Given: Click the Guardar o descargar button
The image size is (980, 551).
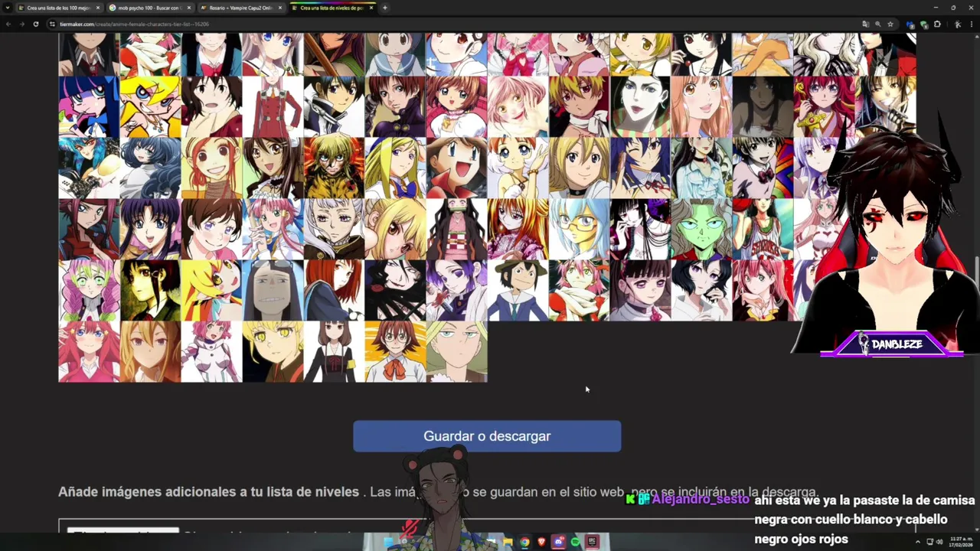Looking at the screenshot, I should [x=487, y=436].
